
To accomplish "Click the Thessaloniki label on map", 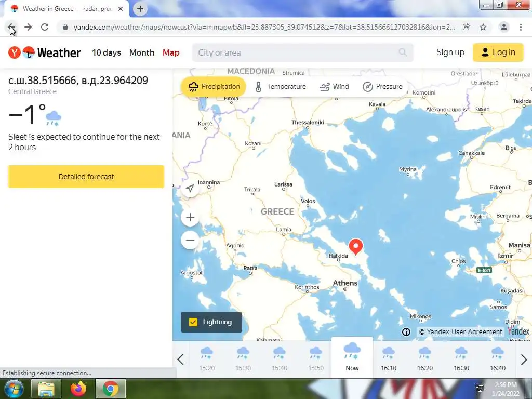I will click(x=308, y=123).
